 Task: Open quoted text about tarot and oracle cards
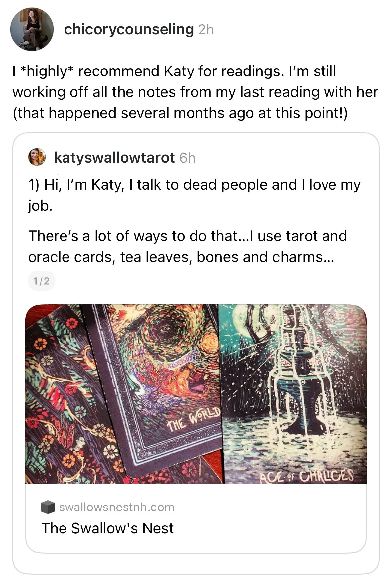[188, 246]
